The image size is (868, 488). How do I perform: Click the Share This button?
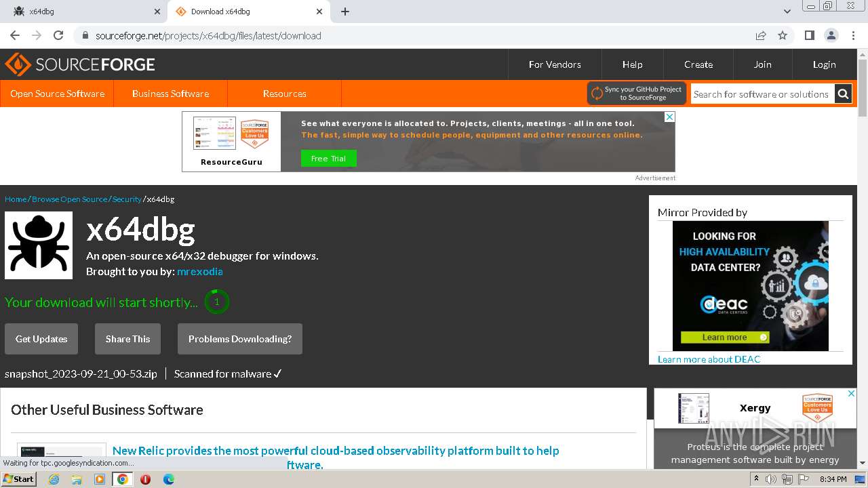click(127, 339)
